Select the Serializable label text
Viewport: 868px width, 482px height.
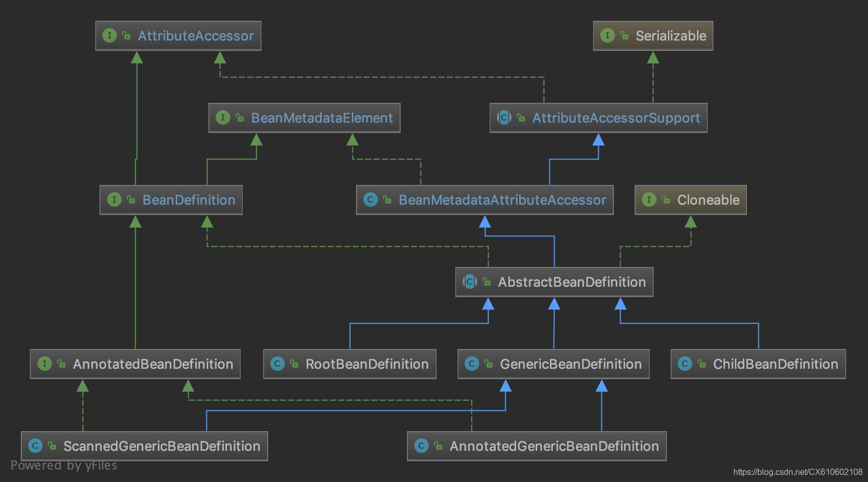(x=671, y=36)
